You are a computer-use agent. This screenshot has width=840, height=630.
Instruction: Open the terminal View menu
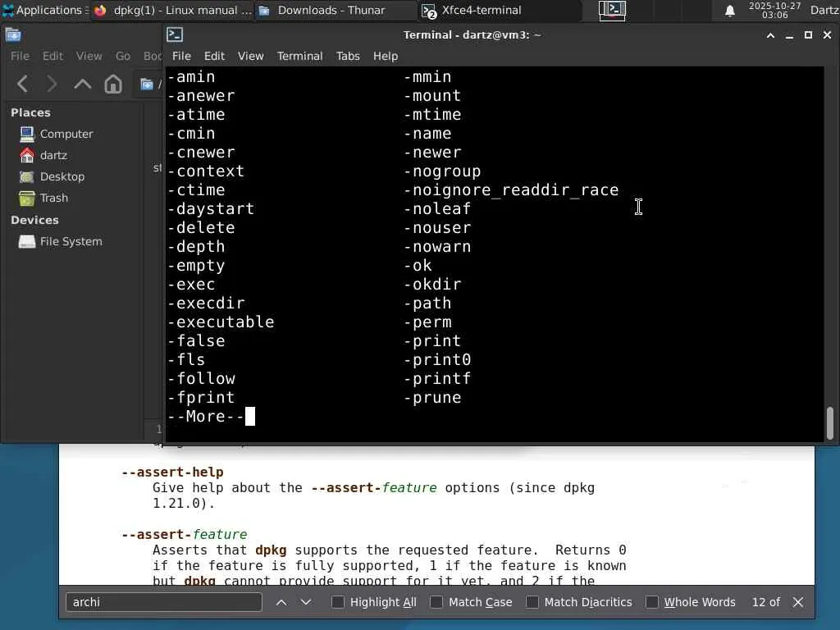coord(251,56)
